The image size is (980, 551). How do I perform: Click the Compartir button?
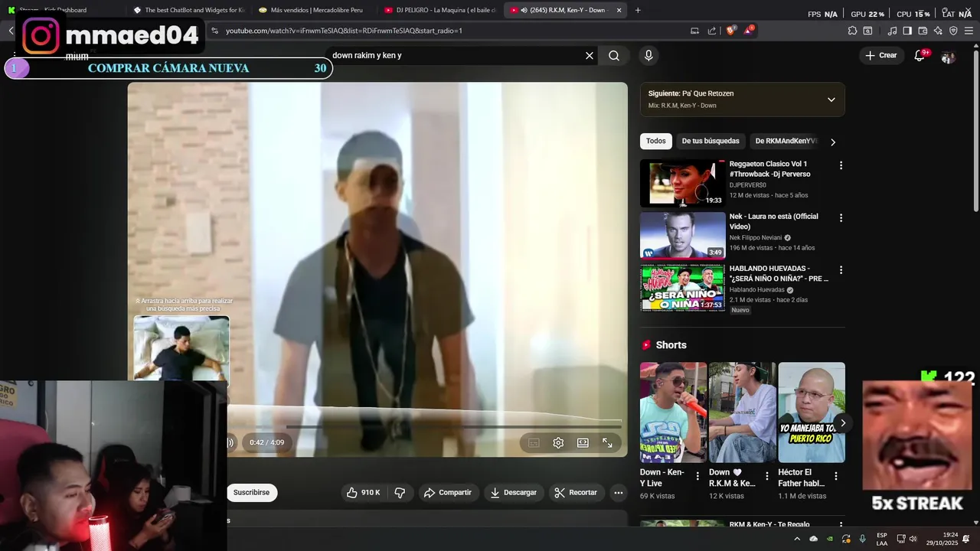tap(448, 493)
